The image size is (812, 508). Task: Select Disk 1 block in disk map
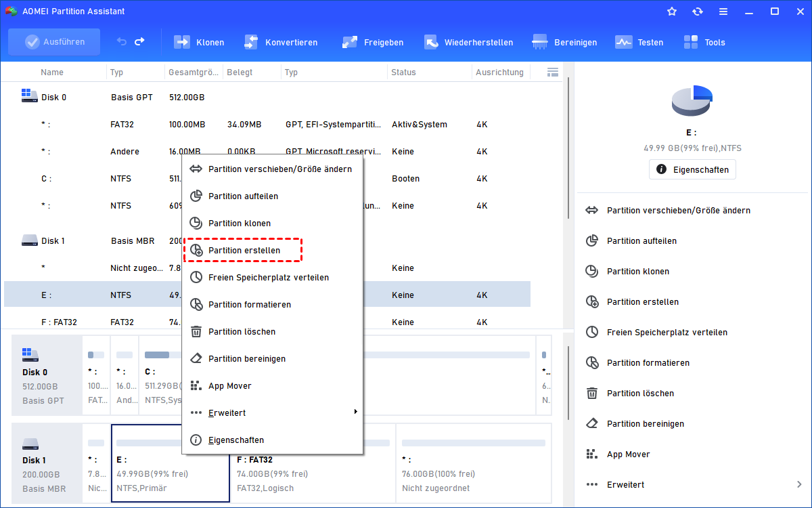pos(47,463)
